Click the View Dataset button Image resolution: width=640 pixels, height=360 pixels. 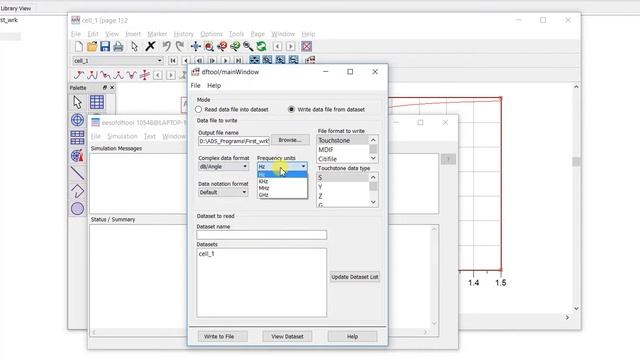pyautogui.click(x=287, y=336)
